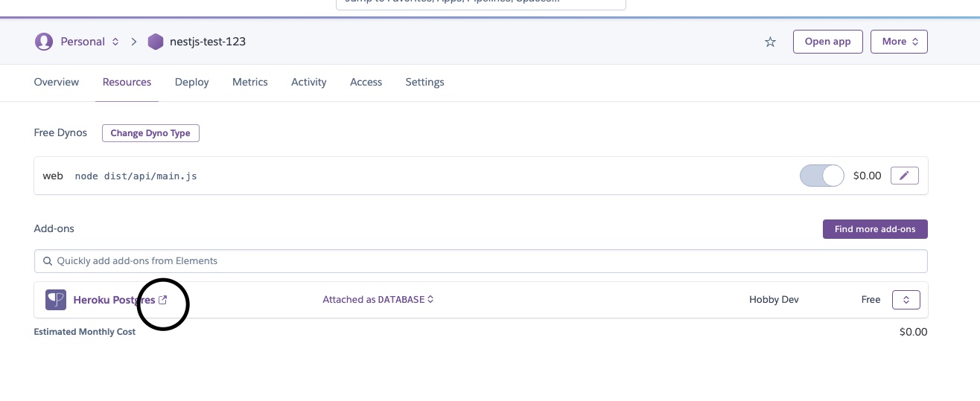
Task: Click the nestjs-test-123 app name
Action: click(x=208, y=42)
